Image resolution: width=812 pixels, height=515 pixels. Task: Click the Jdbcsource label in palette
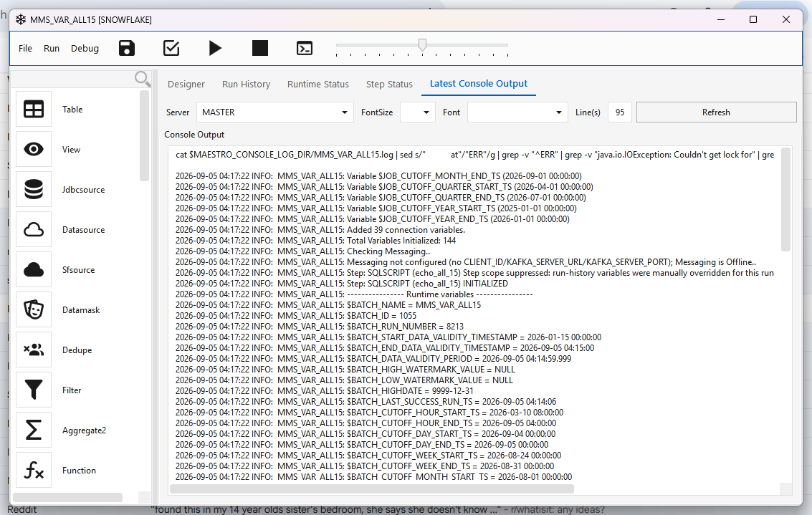83,189
